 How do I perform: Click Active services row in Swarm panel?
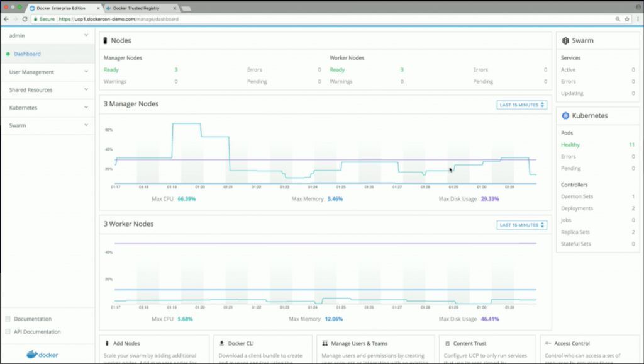pos(597,70)
